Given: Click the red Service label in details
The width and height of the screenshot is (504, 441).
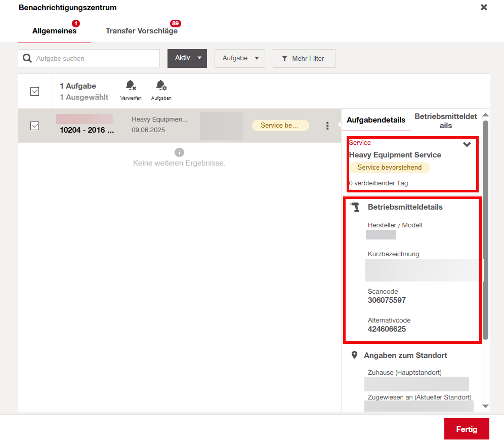Looking at the screenshot, I should pyautogui.click(x=360, y=142).
